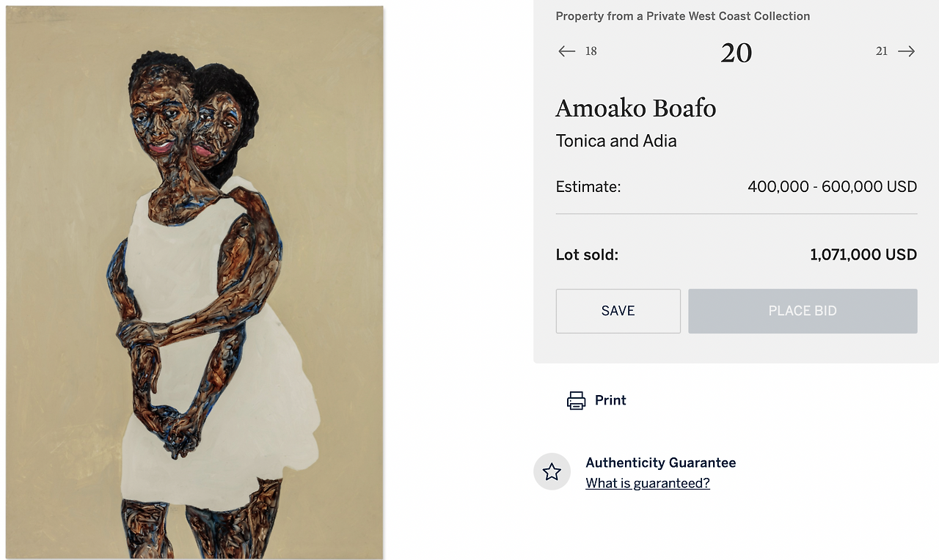
Task: Click the printer icon
Action: coord(576,400)
